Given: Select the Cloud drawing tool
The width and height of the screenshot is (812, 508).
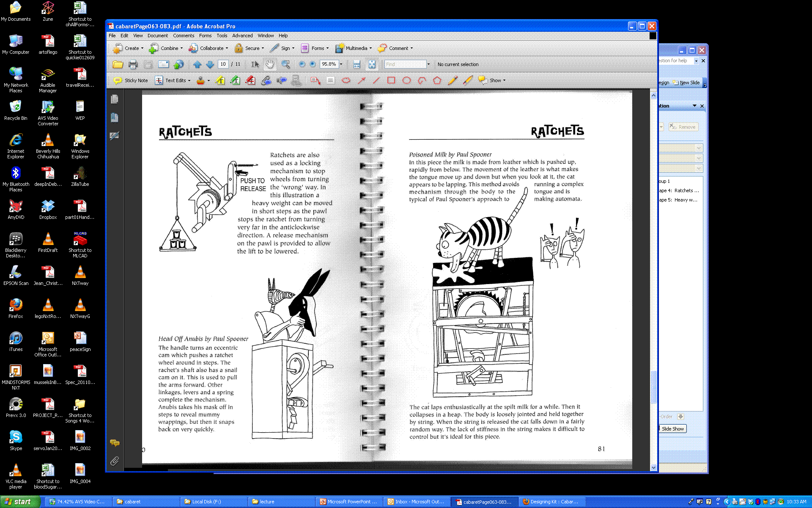Looking at the screenshot, I should click(x=346, y=80).
